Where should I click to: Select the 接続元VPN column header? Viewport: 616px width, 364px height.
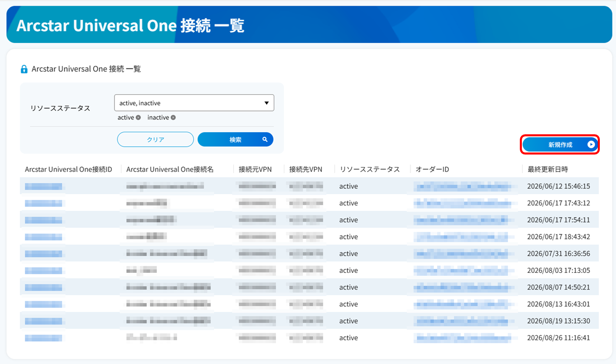tap(255, 169)
